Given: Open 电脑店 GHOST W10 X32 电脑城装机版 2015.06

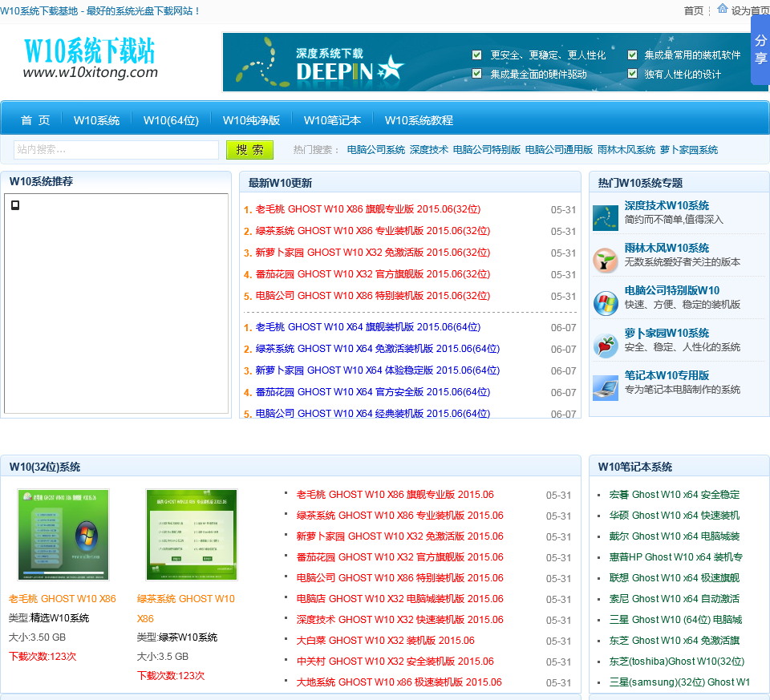Looking at the screenshot, I should (399, 599).
